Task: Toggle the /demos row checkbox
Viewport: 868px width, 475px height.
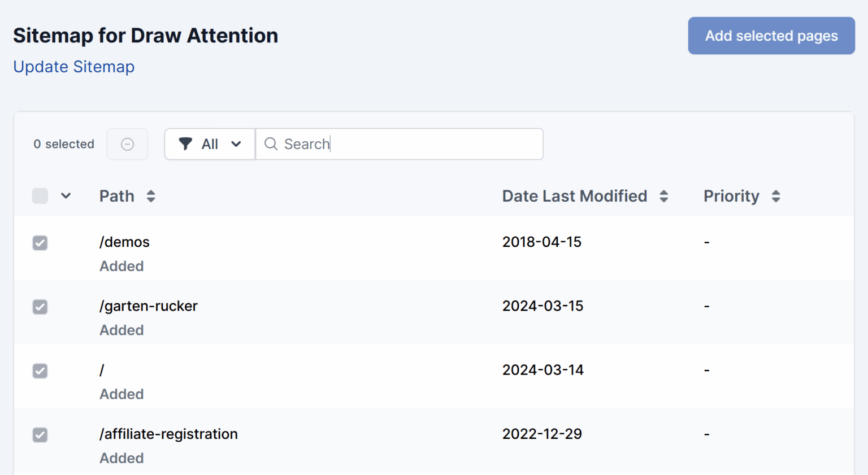Action: pyautogui.click(x=40, y=243)
